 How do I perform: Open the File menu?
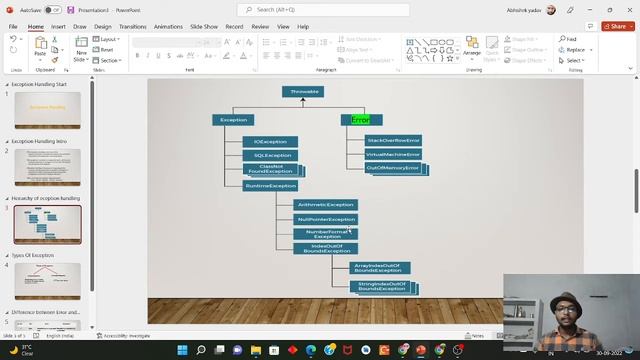click(x=13, y=27)
